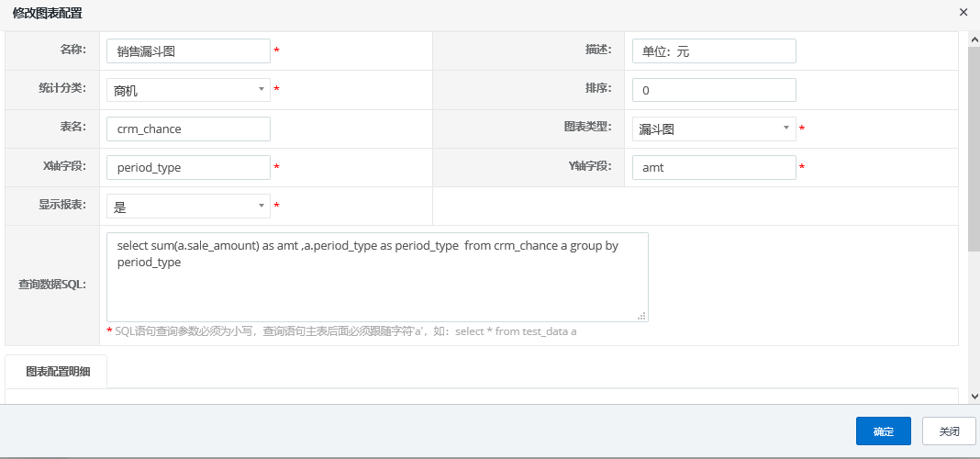Click the 排序 input field showing 0
Image resolution: width=980 pixels, height=459 pixels.
(x=713, y=90)
